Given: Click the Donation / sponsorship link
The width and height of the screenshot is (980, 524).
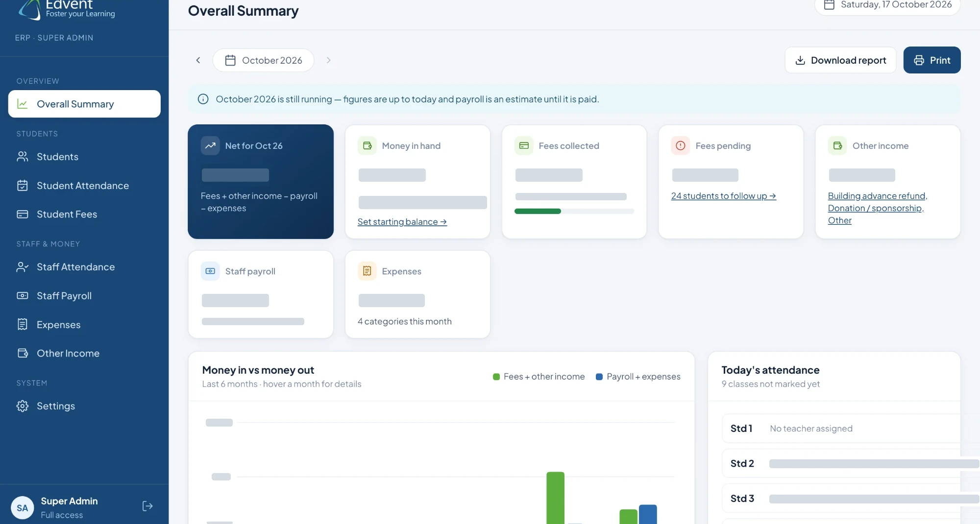Looking at the screenshot, I should [876, 208].
